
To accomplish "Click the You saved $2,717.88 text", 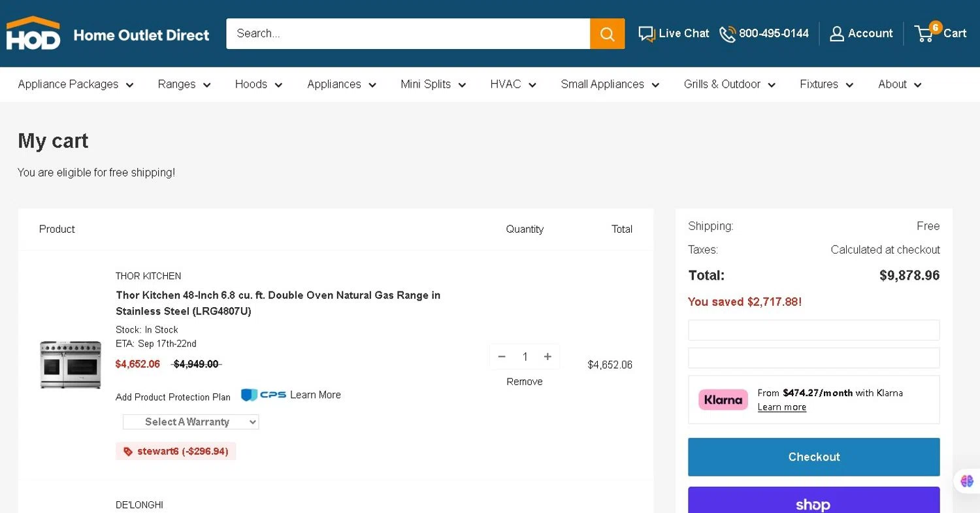I will [745, 302].
